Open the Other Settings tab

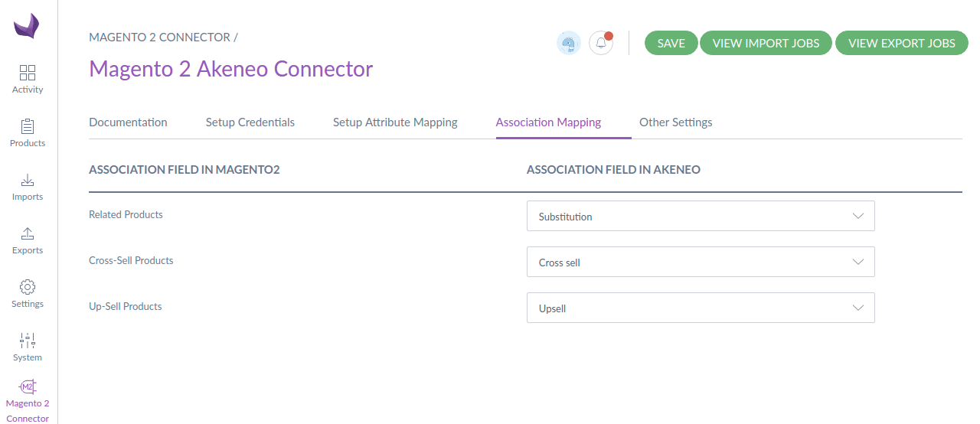pos(675,122)
